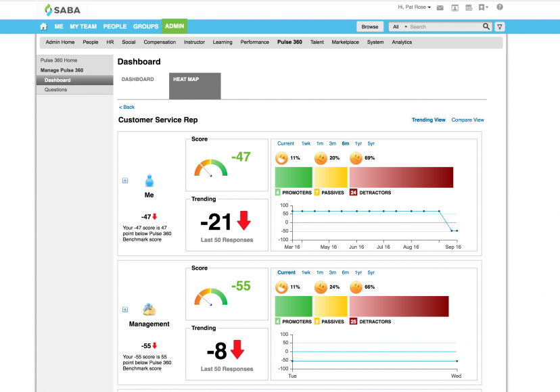Click the Browse button
This screenshot has width=560, height=392.
[370, 26]
